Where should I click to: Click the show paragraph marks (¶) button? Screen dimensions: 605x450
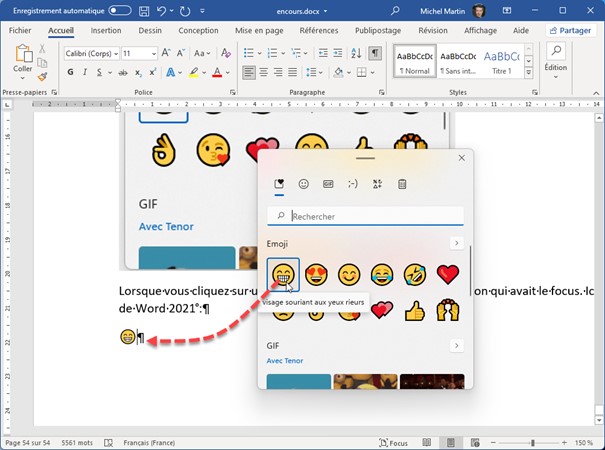tap(374, 53)
